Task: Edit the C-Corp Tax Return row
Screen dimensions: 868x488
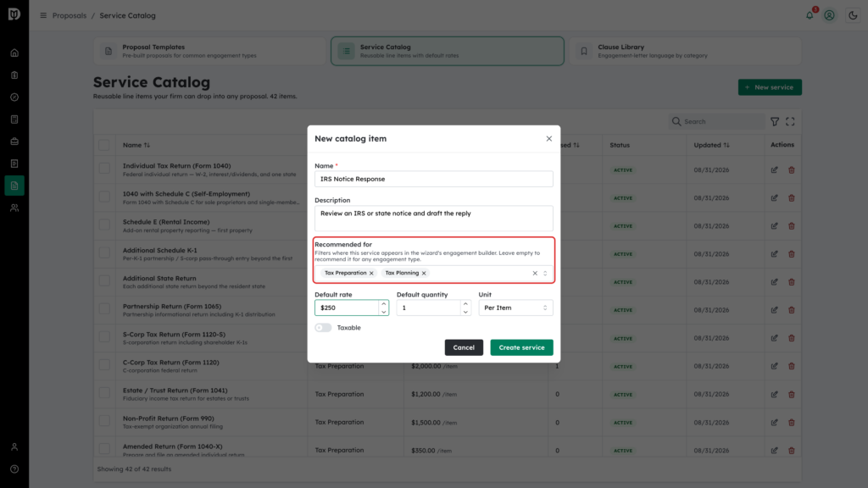Action: pyautogui.click(x=775, y=366)
